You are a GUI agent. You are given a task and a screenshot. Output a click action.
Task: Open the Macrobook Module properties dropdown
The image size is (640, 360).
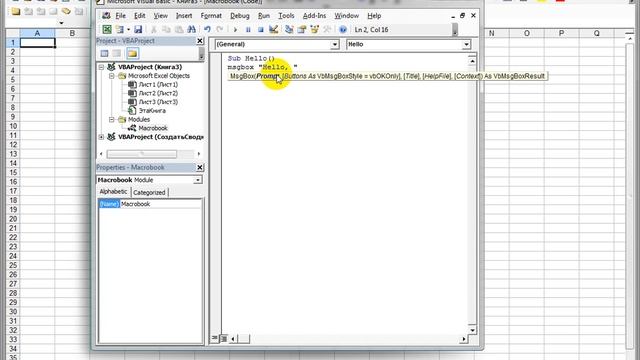point(198,180)
